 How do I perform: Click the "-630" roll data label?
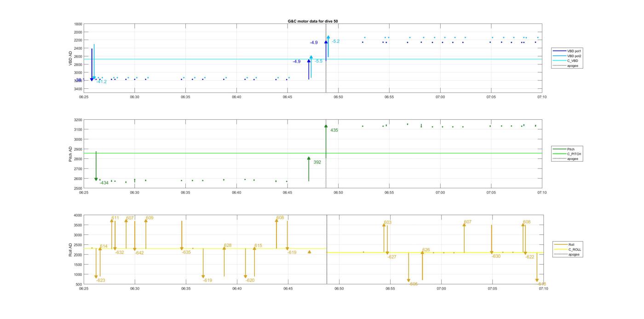pyautogui.click(x=496, y=257)
